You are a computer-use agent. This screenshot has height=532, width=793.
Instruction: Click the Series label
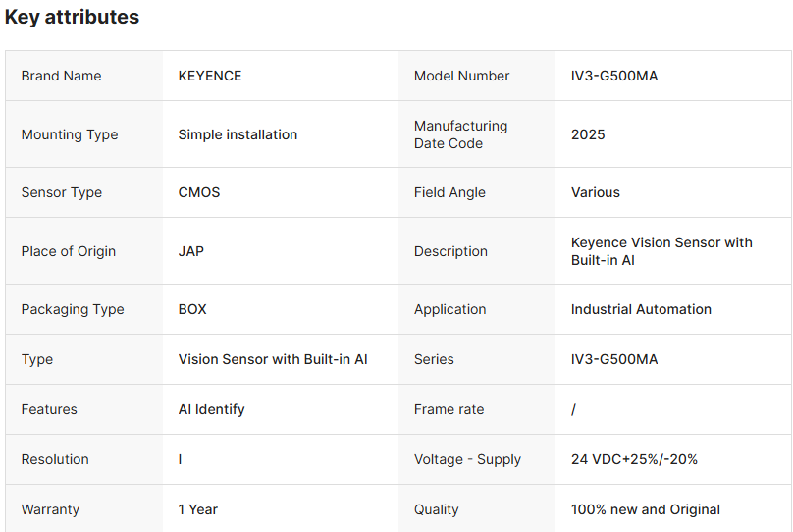click(x=434, y=359)
